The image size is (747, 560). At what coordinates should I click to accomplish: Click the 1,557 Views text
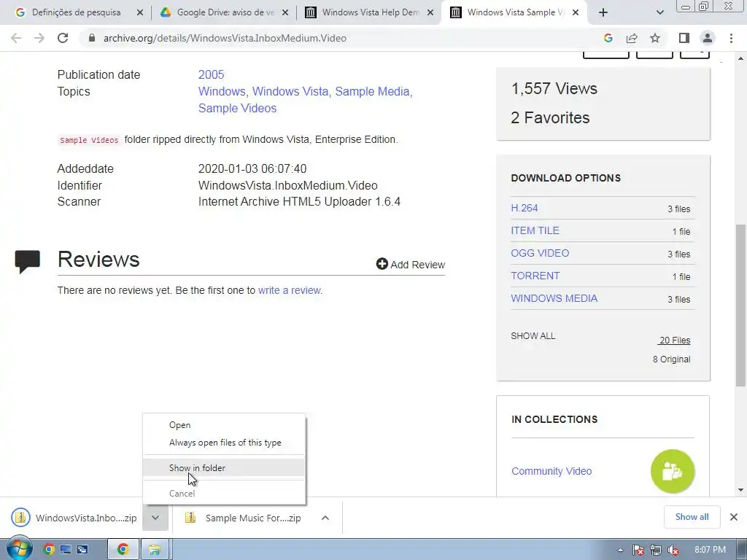pos(554,88)
